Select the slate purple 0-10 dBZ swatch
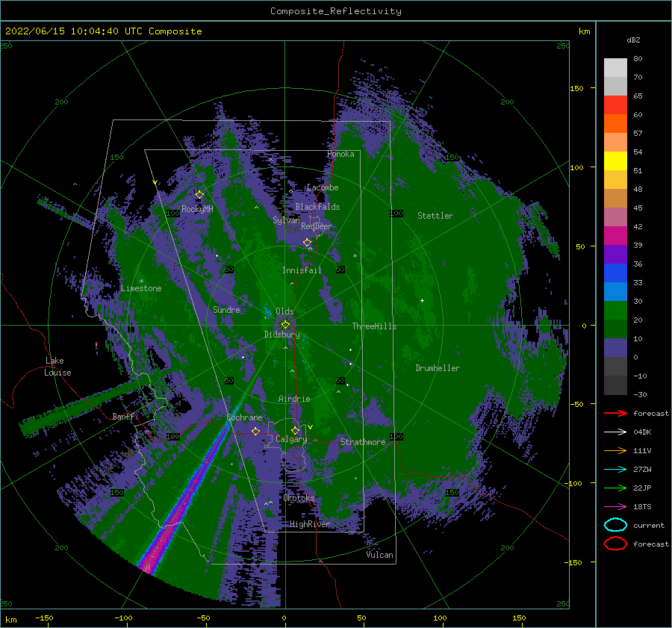Image resolution: width=672 pixels, height=628 pixels. [x=615, y=347]
